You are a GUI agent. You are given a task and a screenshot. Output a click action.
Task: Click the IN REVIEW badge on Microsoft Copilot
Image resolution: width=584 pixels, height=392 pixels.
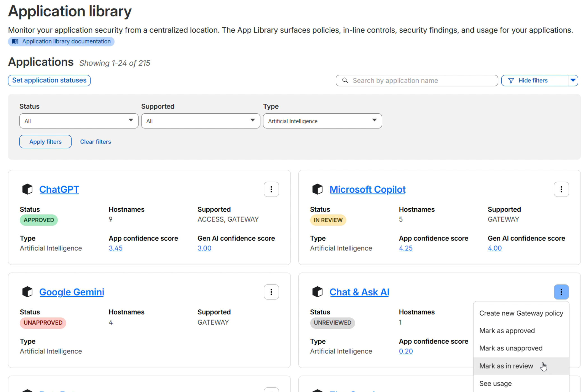328,220
